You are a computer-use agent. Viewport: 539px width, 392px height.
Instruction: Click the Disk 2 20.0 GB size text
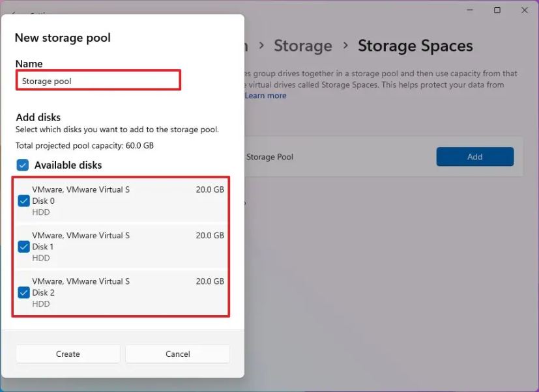[x=210, y=281]
